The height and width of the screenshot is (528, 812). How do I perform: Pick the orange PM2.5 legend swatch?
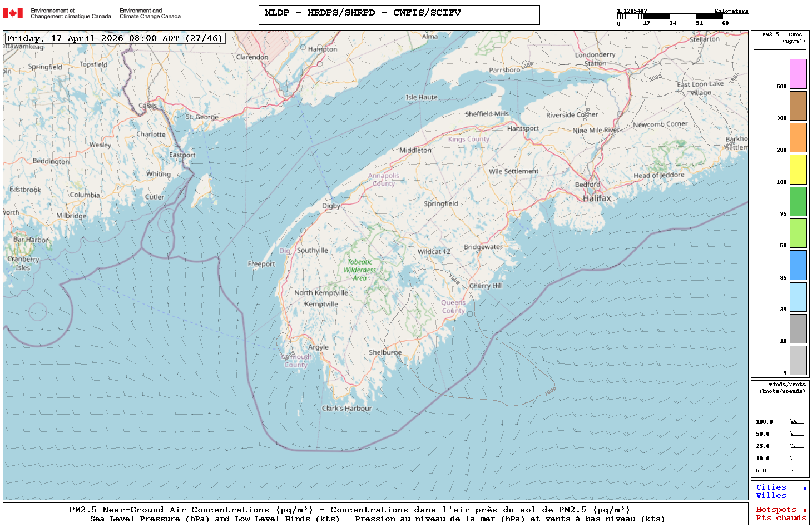[x=798, y=137]
